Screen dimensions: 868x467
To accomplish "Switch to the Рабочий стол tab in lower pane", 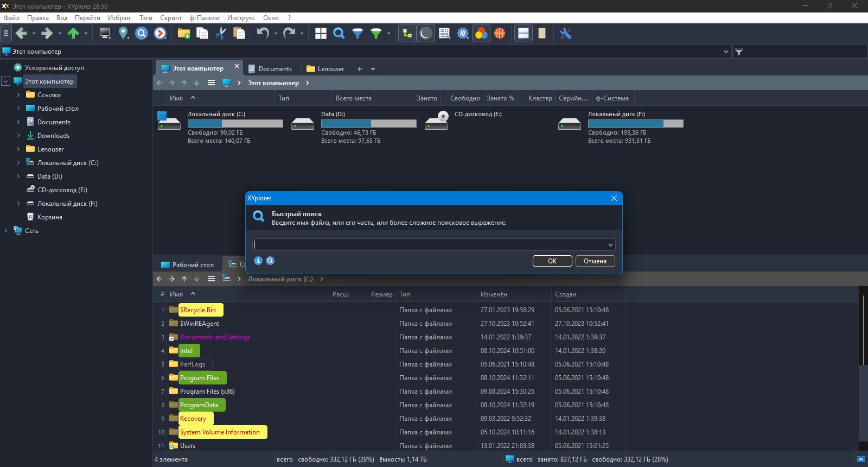I will [x=188, y=265].
